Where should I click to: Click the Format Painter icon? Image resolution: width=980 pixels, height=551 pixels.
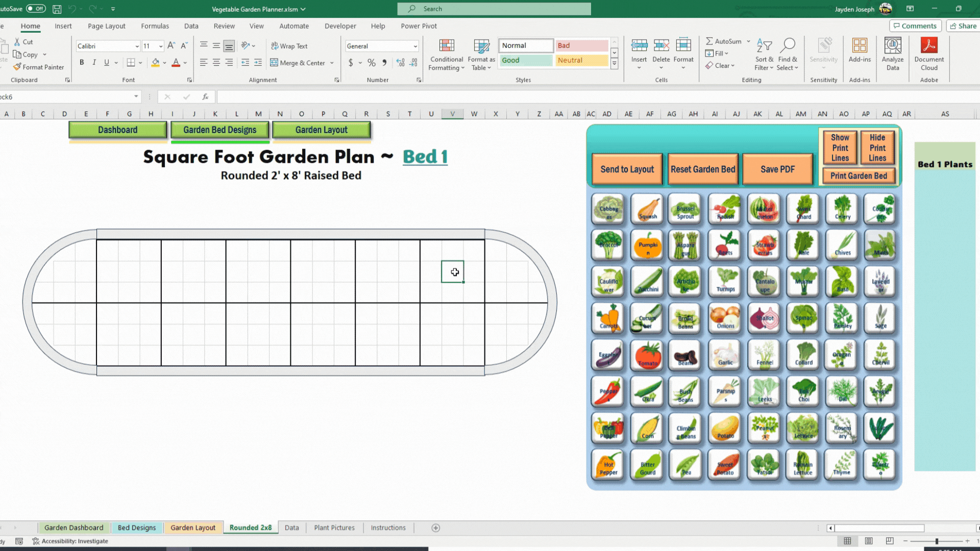[17, 67]
